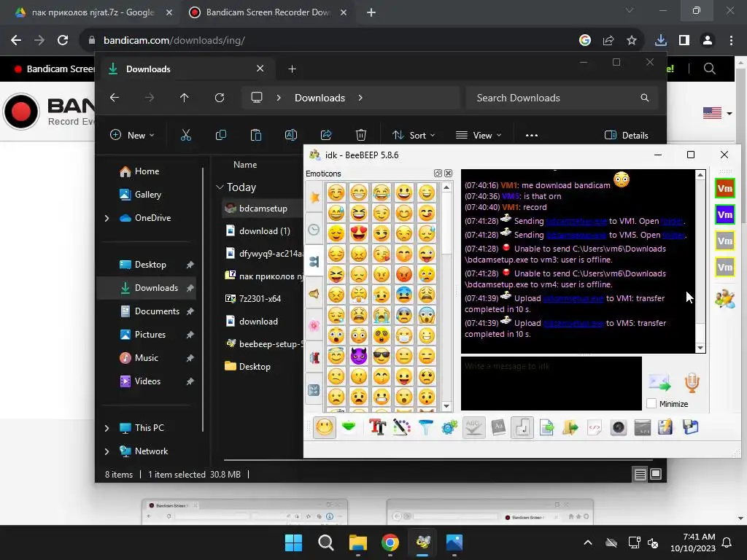This screenshot has height=560, width=747.
Task: Close the Emoticons panel
Action: 449,174
